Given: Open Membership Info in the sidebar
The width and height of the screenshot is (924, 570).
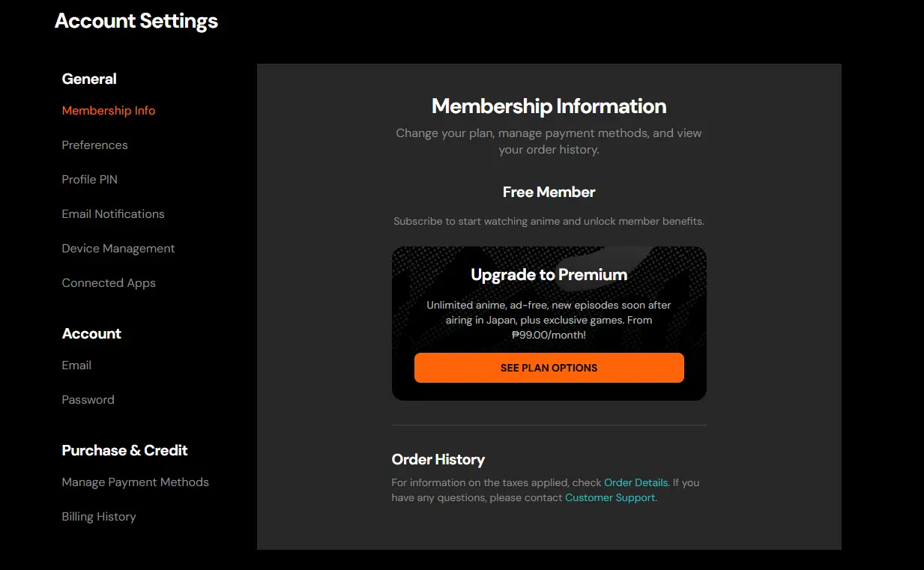Looking at the screenshot, I should coord(109,110).
